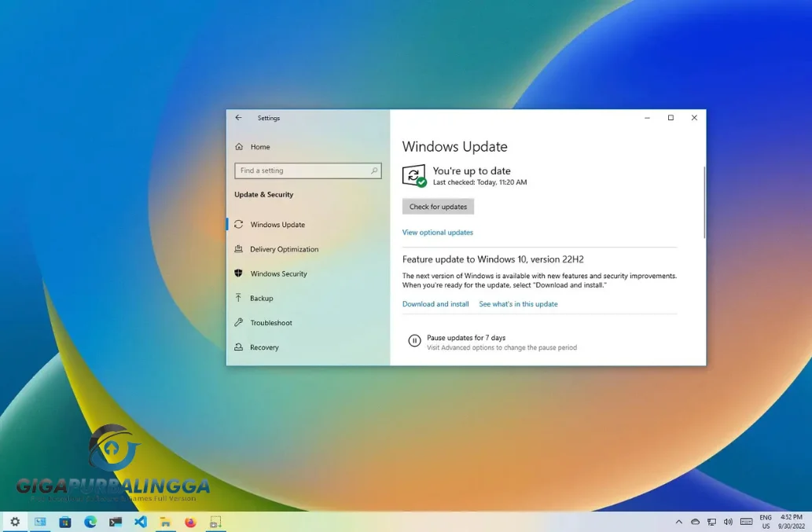Open Recovery options
812x532 pixels.
[x=265, y=347]
